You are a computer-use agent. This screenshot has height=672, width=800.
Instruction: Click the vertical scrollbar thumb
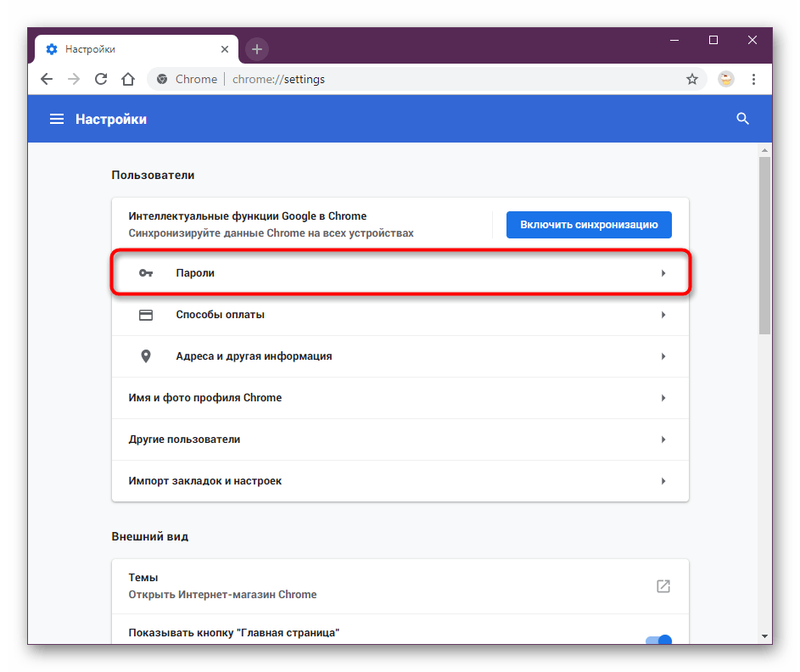764,246
